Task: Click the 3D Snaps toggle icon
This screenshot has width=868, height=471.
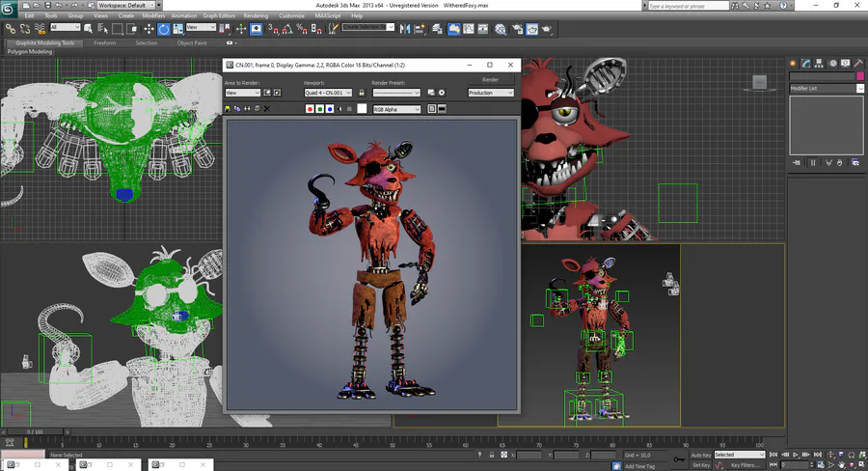Action: coord(274,29)
